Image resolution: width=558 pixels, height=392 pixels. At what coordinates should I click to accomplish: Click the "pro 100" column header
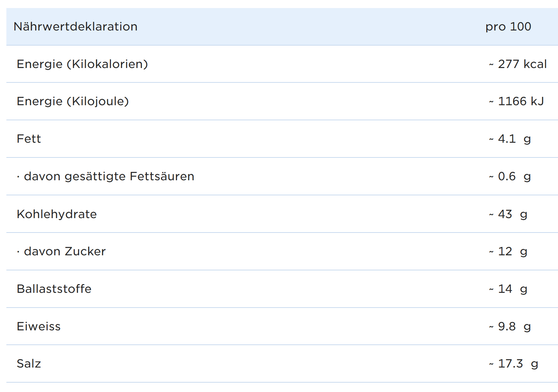(508, 27)
